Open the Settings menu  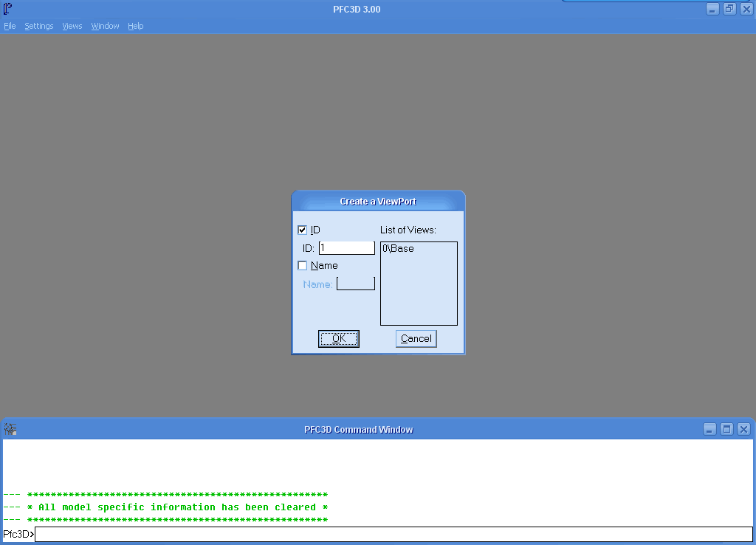[x=39, y=26]
